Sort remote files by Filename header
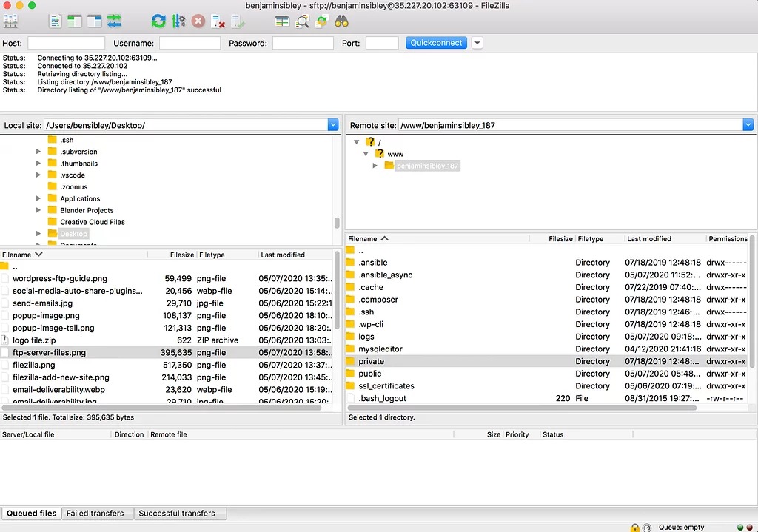 [x=438, y=239]
